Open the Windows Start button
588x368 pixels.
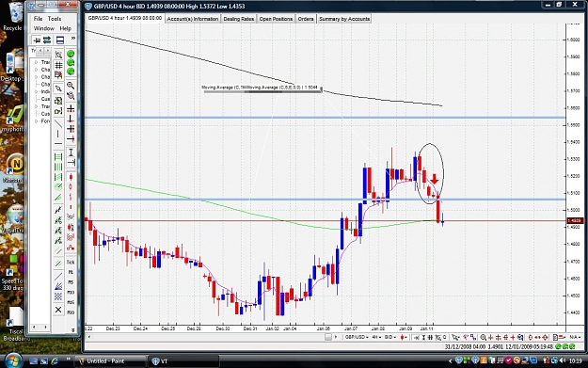[x=13, y=360]
